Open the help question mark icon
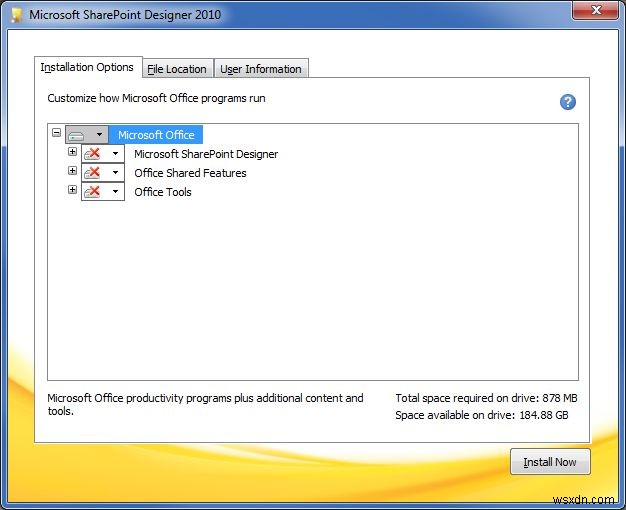Viewport: 626px width, 510px height. click(567, 102)
